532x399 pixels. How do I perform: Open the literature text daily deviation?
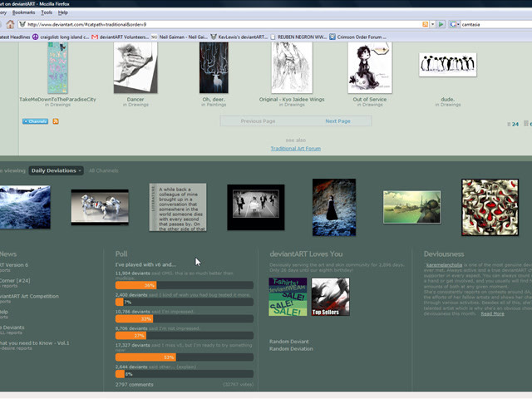click(178, 207)
